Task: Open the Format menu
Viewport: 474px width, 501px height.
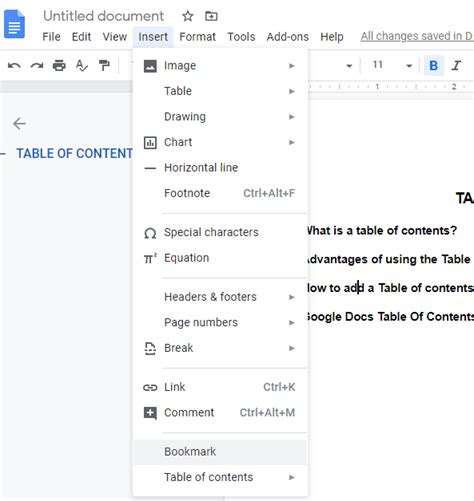Action: [x=197, y=37]
